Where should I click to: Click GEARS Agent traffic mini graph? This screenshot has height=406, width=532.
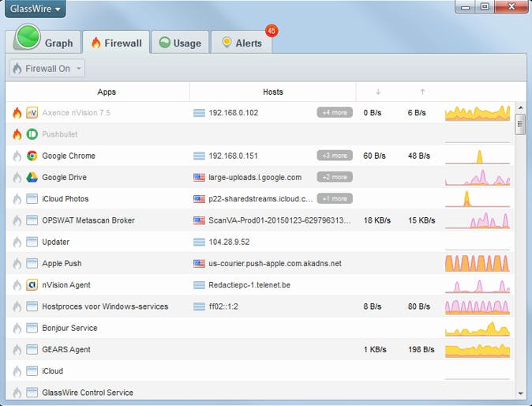[478, 351]
